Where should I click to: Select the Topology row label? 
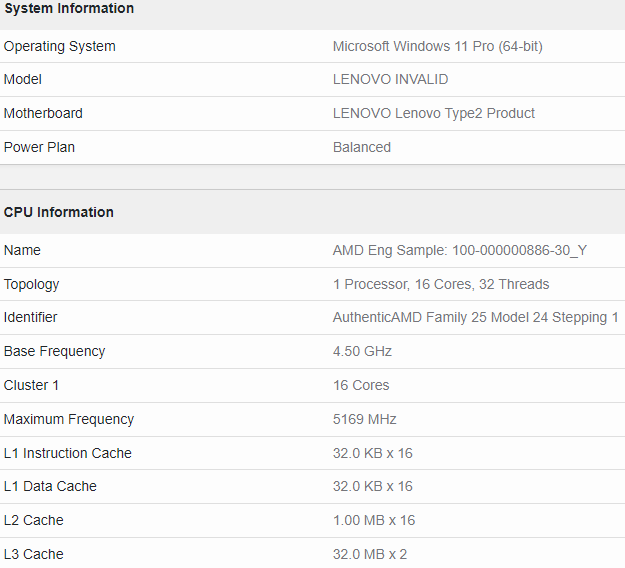click(31, 284)
